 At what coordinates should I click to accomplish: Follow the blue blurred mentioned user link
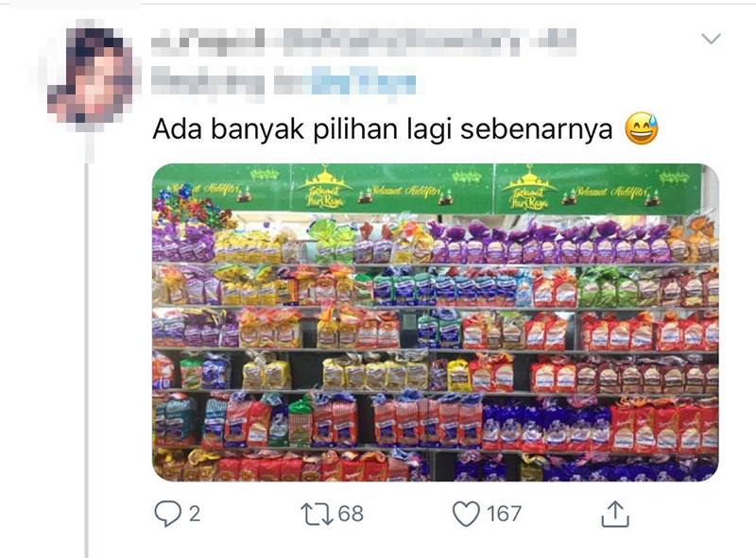click(363, 82)
